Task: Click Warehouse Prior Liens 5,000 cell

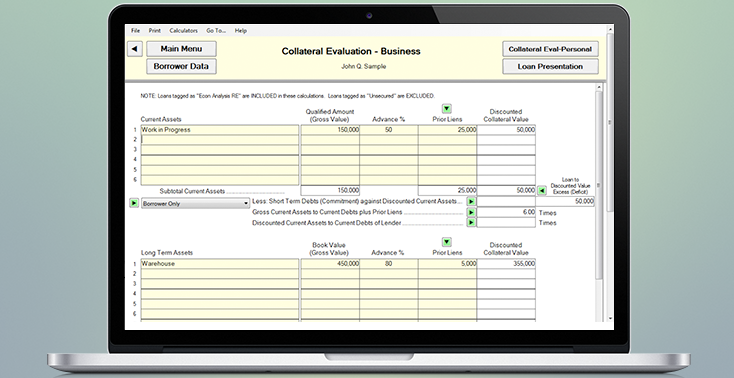Action: 447,264
